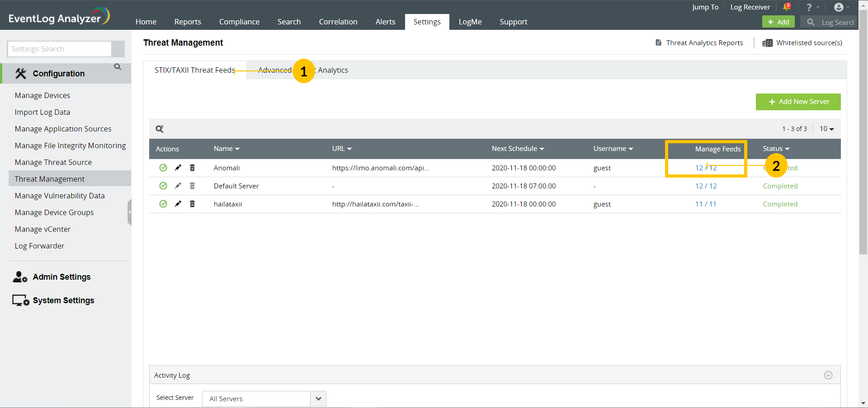The height and width of the screenshot is (408, 868).
Task: Switch to the STIX/TAXII Threat Feeds tab
Action: 194,70
